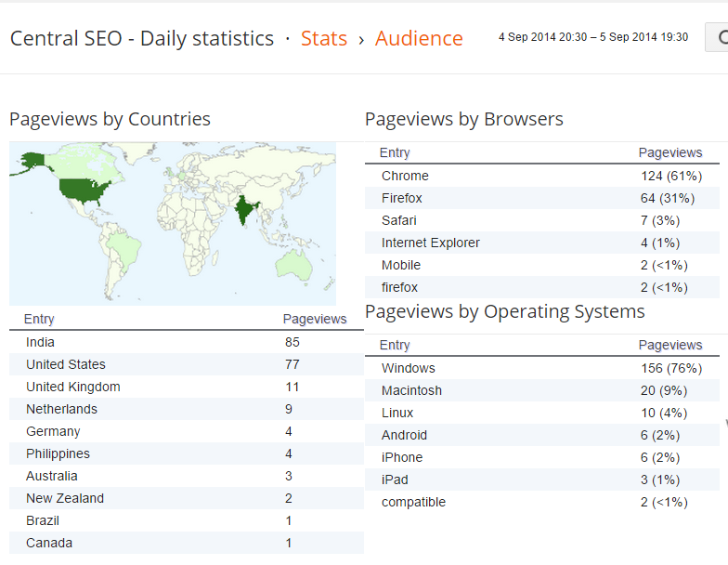728x565 pixels.
Task: Select the New Zealand country row
Action: [187, 498]
